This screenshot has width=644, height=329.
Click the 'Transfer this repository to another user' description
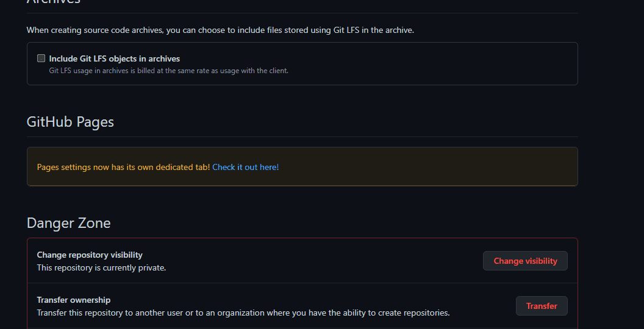click(243, 313)
